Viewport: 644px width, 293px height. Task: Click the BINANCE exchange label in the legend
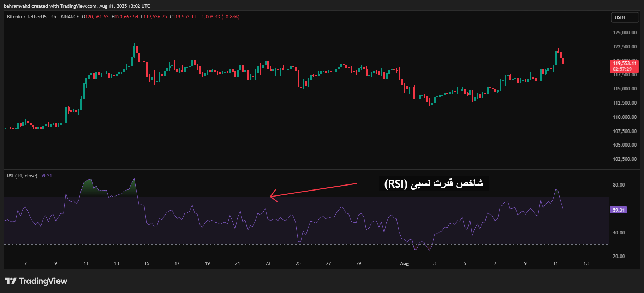coord(70,17)
